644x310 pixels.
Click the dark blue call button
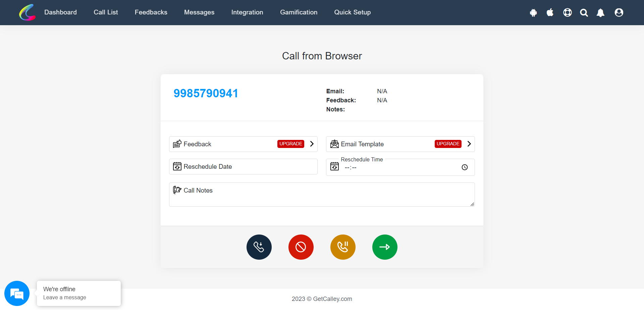click(x=259, y=247)
